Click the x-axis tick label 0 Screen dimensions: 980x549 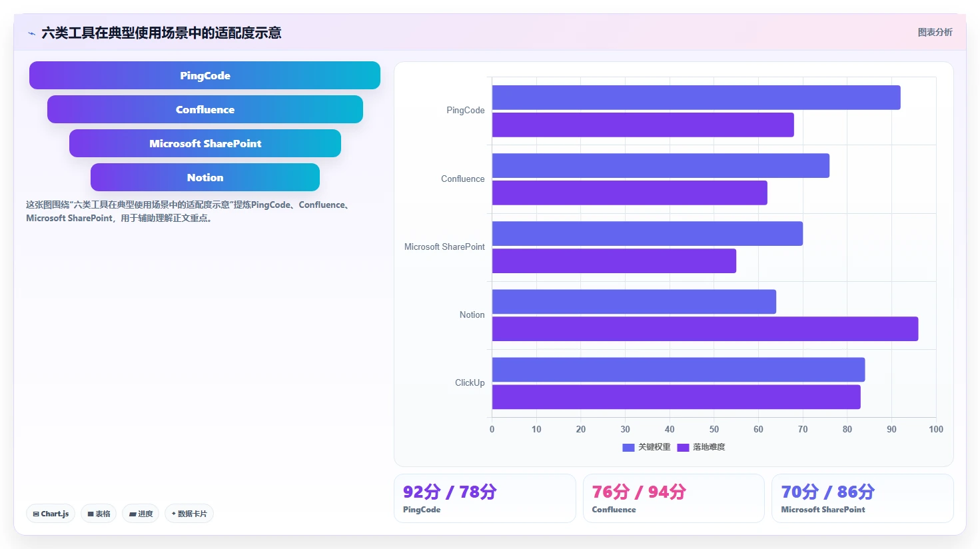coord(492,429)
